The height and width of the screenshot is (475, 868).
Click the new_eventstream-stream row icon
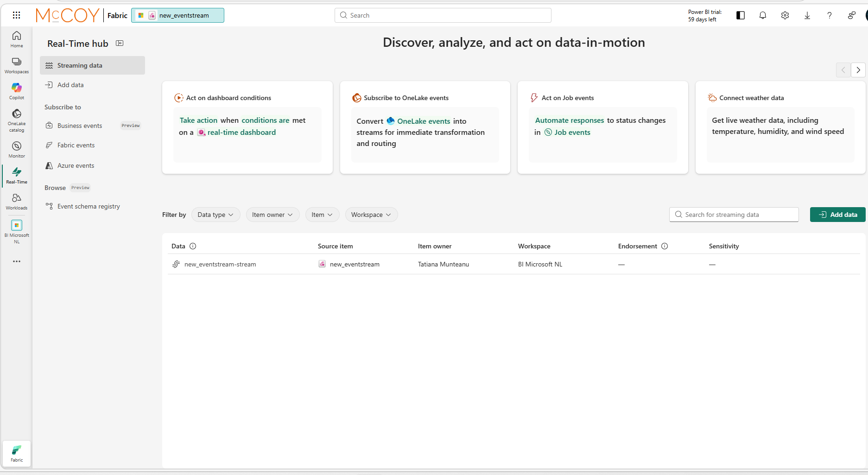point(176,264)
